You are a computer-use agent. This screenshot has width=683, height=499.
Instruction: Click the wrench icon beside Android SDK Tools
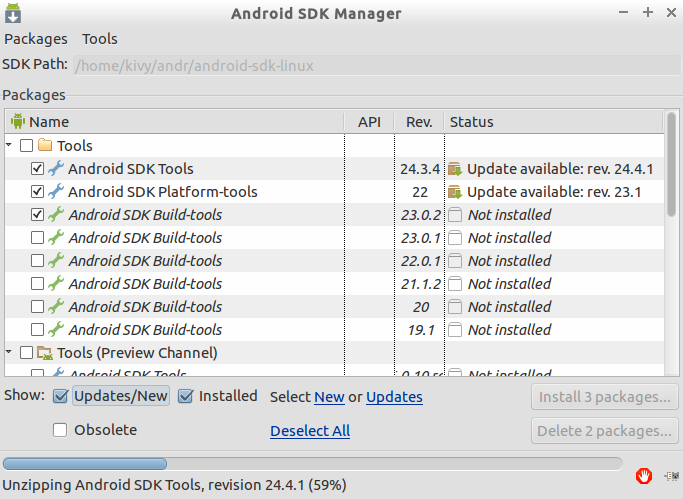56,169
